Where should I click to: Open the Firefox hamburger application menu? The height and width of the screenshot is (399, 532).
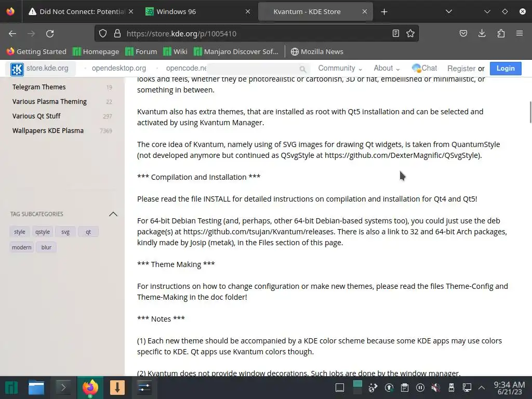[x=520, y=33]
